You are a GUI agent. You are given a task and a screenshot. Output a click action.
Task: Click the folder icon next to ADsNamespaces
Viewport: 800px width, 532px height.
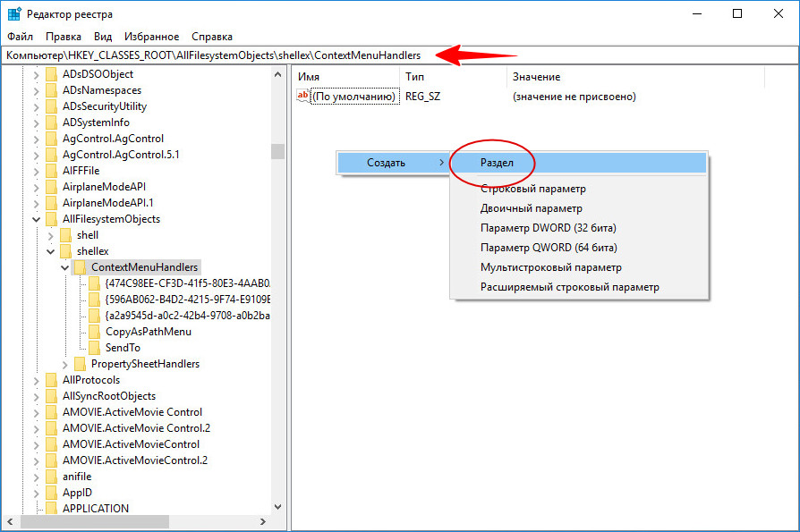point(52,90)
